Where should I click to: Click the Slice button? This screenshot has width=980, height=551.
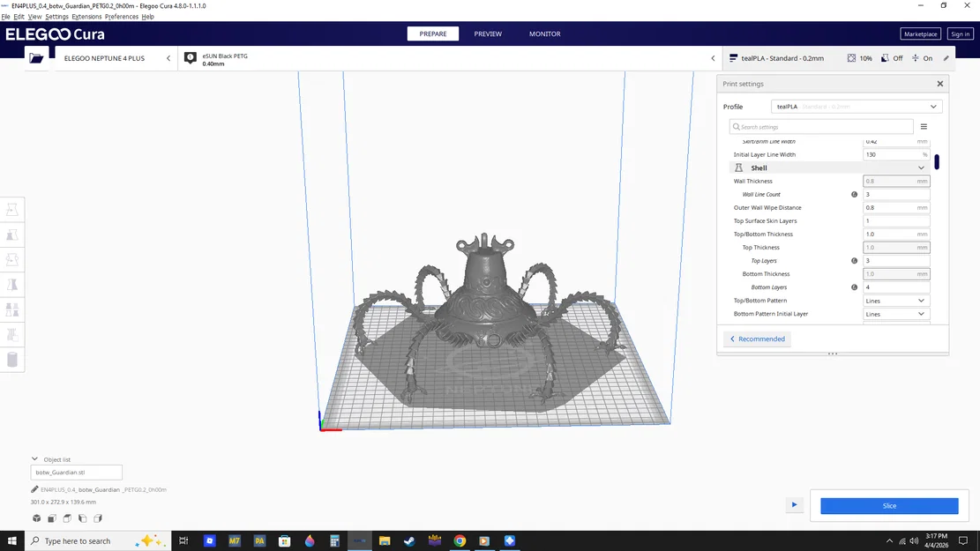tap(889, 506)
